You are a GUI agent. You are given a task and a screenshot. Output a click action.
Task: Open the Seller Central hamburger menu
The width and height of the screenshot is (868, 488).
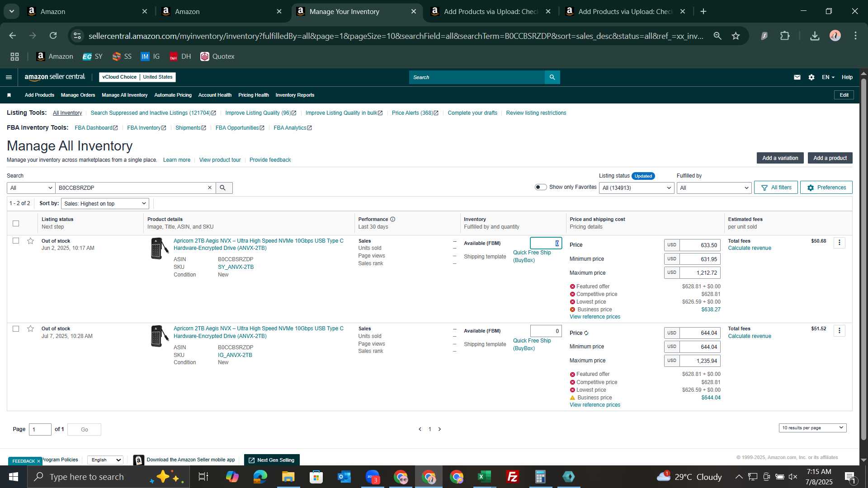9,77
